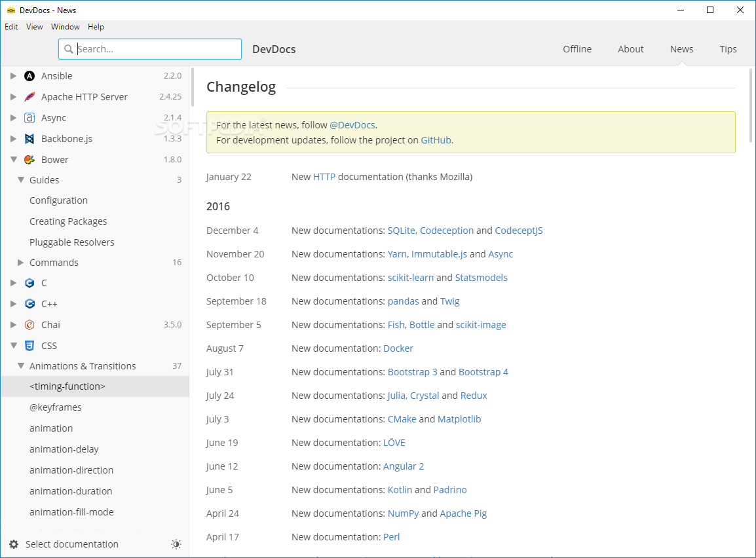
Task: Go to the Offline page
Action: pos(577,49)
